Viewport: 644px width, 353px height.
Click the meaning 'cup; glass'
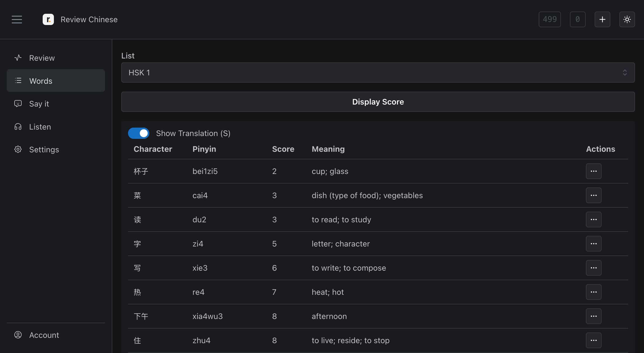[x=330, y=171]
